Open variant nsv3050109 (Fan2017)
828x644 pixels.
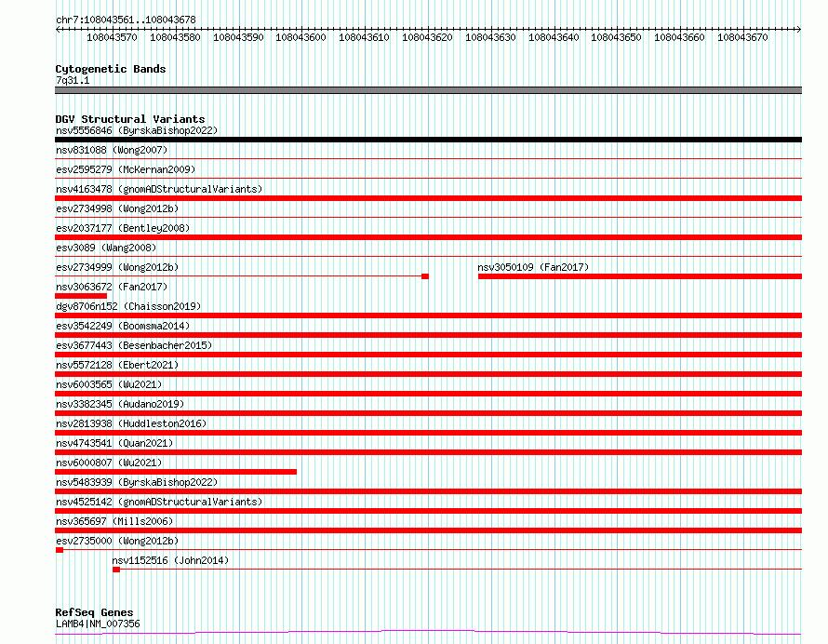[533, 267]
